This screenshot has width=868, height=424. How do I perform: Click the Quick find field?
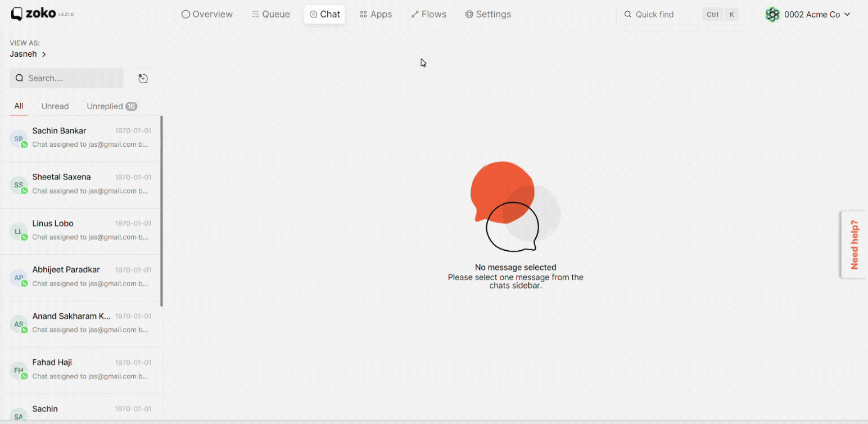point(682,15)
